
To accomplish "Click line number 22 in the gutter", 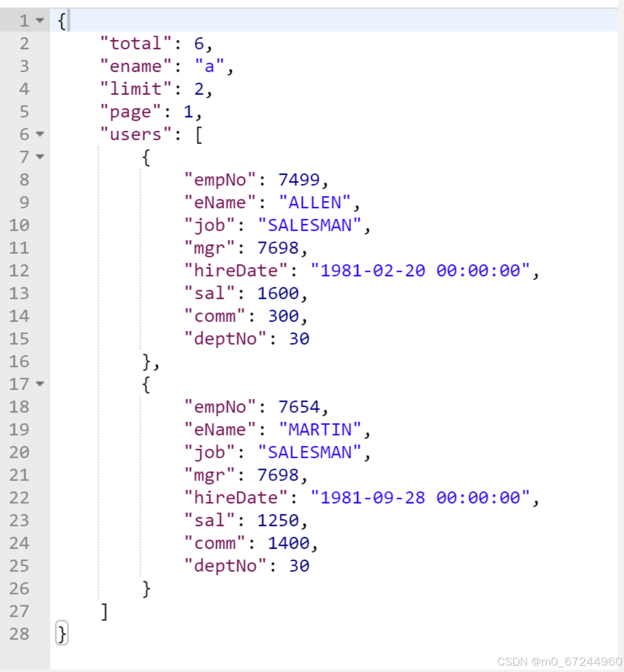I will (19, 498).
